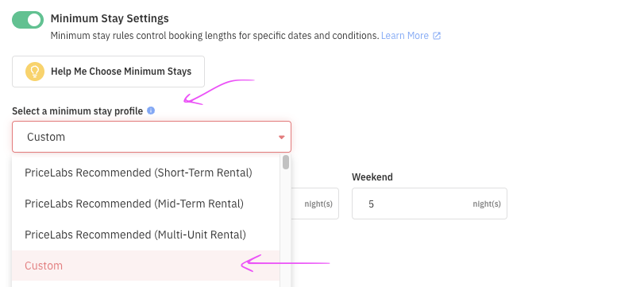This screenshot has width=644, height=287.
Task: Click the partially hidden nights field left of Weekend
Action: 315,204
